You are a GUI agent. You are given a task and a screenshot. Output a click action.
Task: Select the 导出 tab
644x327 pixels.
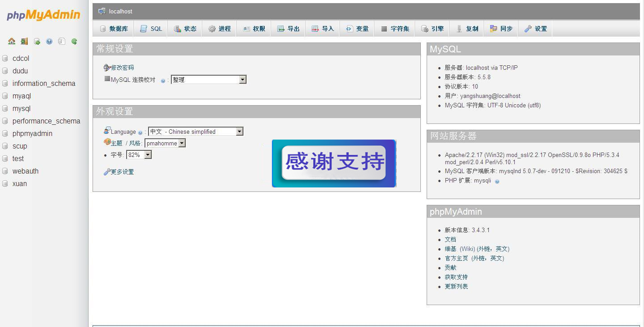[x=288, y=29]
